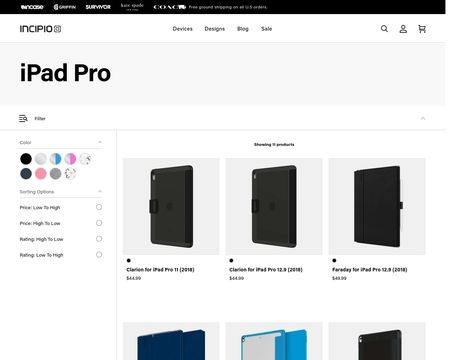This screenshot has width=450, height=360.
Task: Select Rating: Low To High radio button
Action: (99, 255)
